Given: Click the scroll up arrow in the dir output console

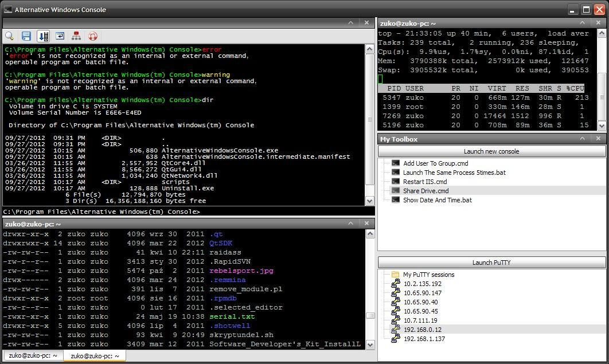Looking at the screenshot, I should tap(369, 49).
